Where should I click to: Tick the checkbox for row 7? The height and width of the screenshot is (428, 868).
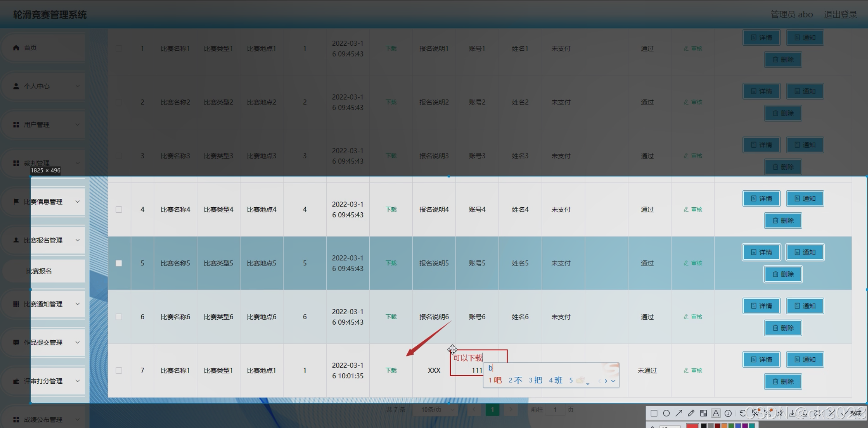119,371
